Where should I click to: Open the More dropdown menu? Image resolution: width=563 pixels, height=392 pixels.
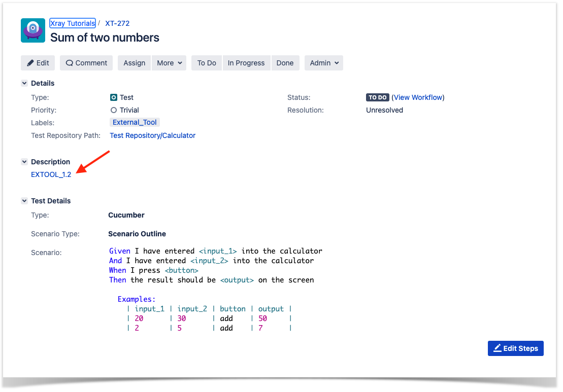tap(169, 63)
